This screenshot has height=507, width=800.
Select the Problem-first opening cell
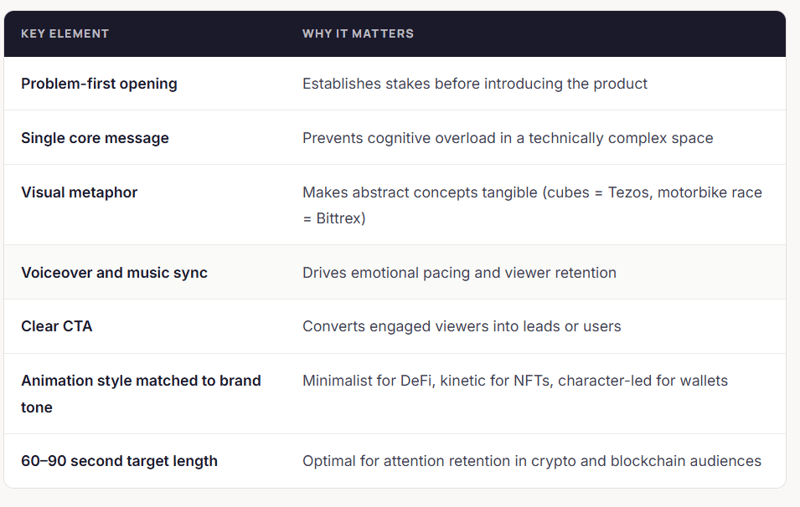99,84
